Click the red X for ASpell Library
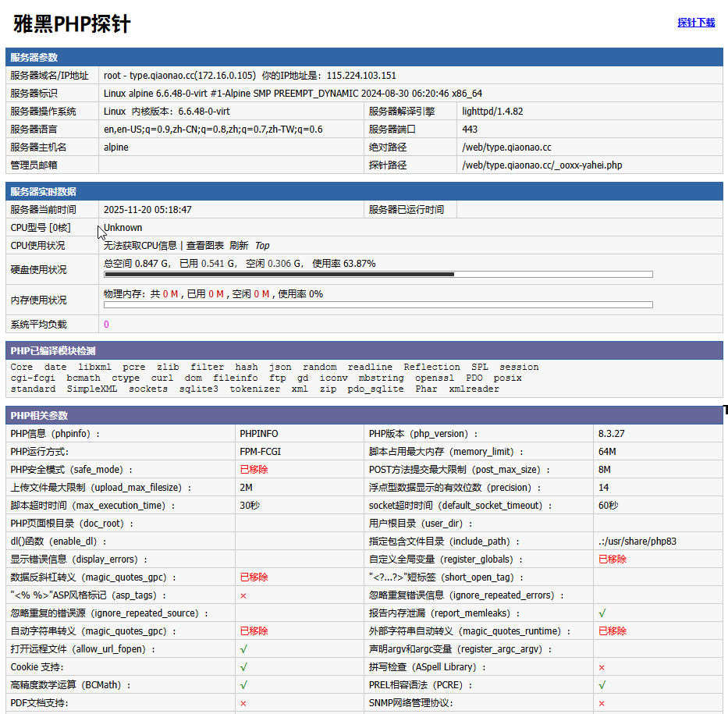Screen dimensions: 728x714 602,667
